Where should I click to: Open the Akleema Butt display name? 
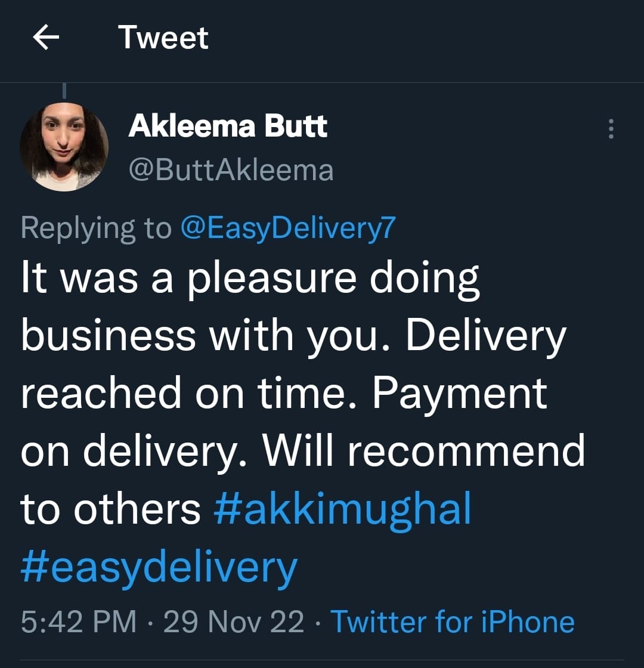pos(228,126)
